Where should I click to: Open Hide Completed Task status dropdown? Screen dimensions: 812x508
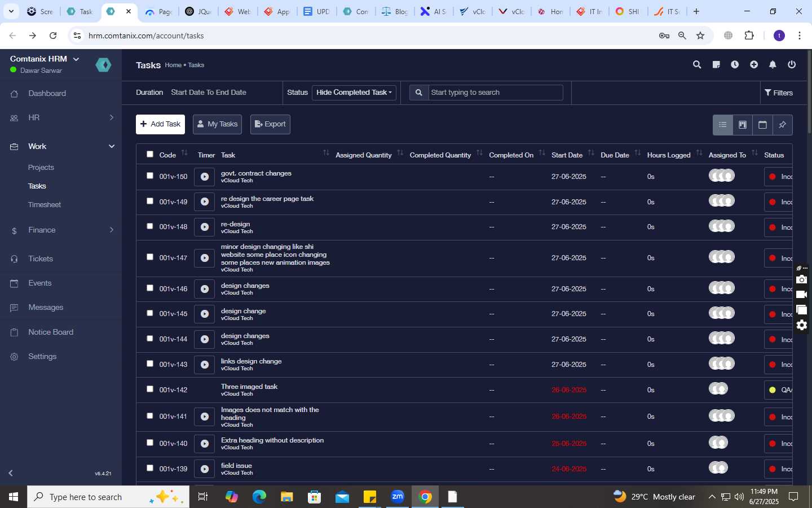[354, 93]
